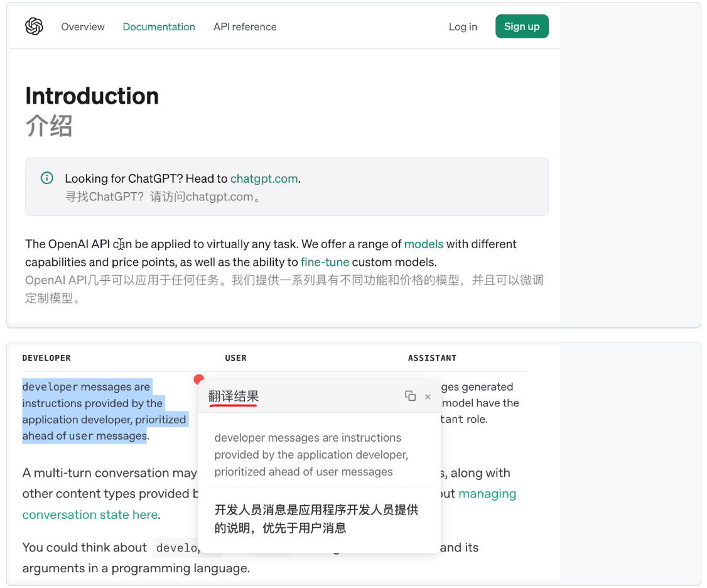Click the Sign up button
The image size is (707, 588).
pyautogui.click(x=522, y=26)
